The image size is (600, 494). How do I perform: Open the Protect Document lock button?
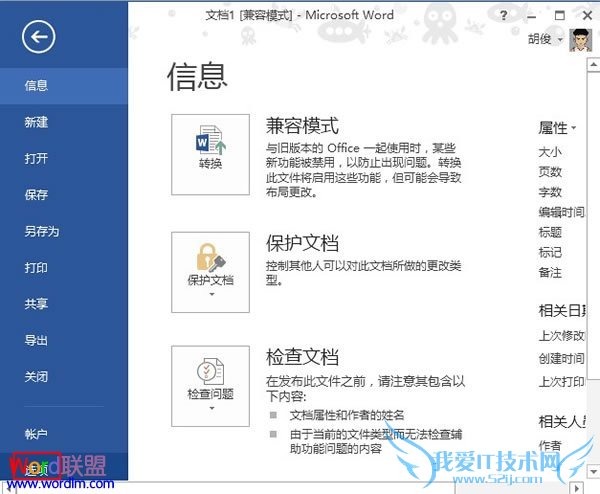210,272
